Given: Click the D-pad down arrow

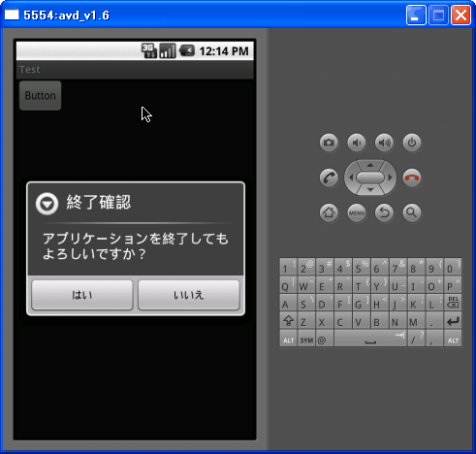Looking at the screenshot, I should coord(370,190).
